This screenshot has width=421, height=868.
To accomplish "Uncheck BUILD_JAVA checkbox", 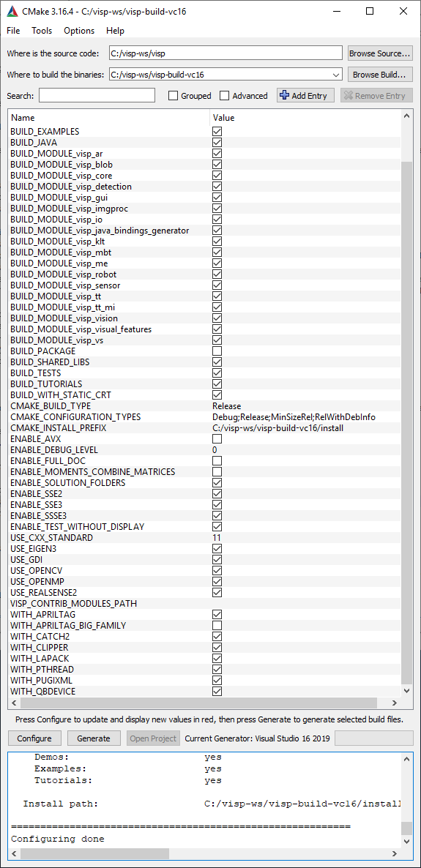I will tap(217, 143).
